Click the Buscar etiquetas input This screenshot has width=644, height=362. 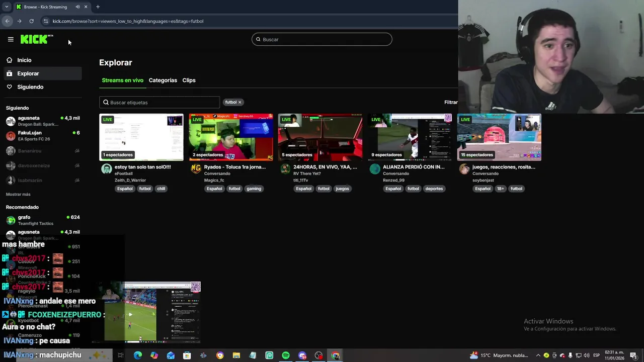159,102
